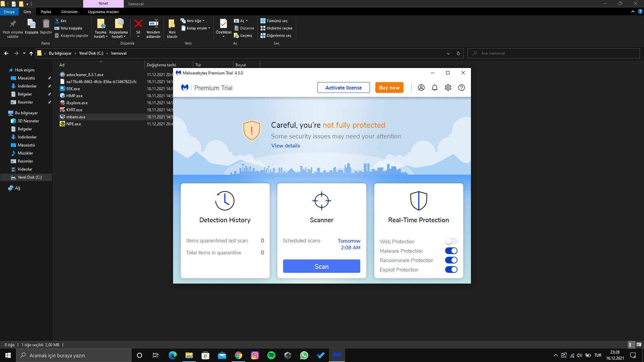Switch to the Görünüm ribbon tab
This screenshot has height=362, width=644.
tap(69, 12)
